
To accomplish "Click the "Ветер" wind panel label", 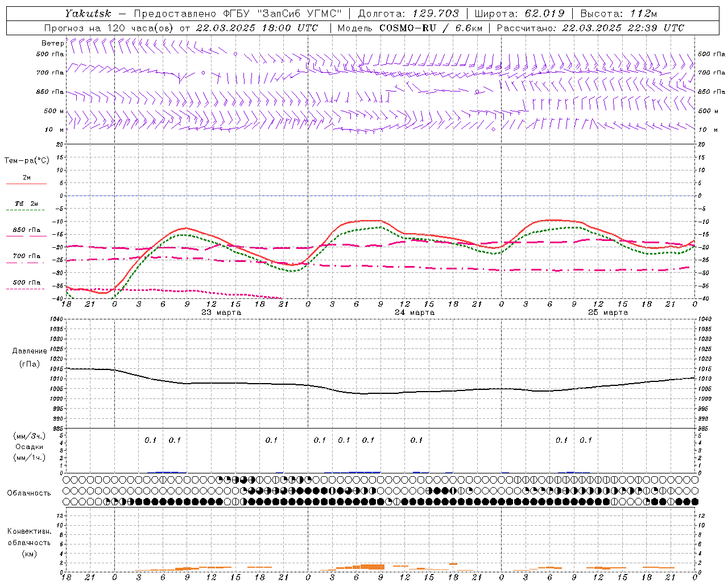I will 53,43.
